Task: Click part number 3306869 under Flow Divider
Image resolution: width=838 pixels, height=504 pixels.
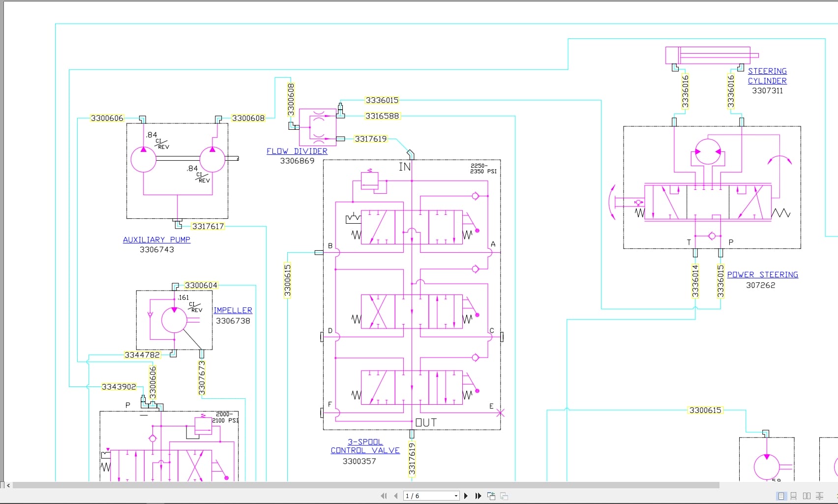Action: pyautogui.click(x=297, y=161)
